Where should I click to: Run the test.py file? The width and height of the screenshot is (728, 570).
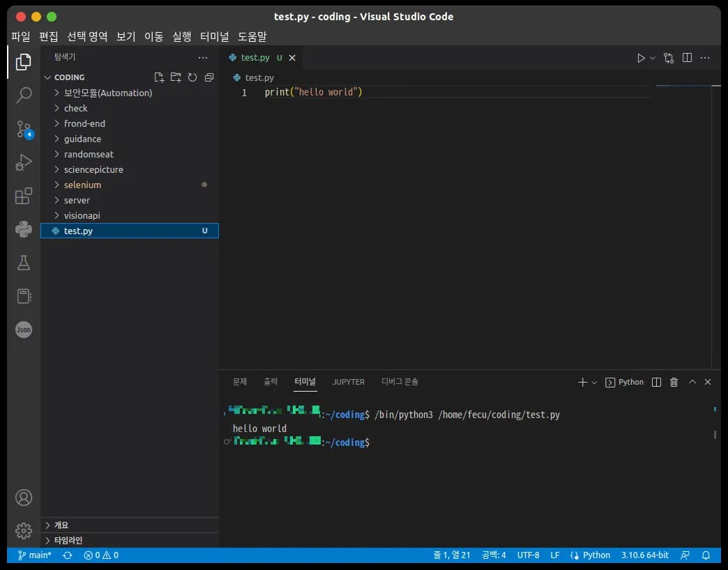click(x=642, y=58)
